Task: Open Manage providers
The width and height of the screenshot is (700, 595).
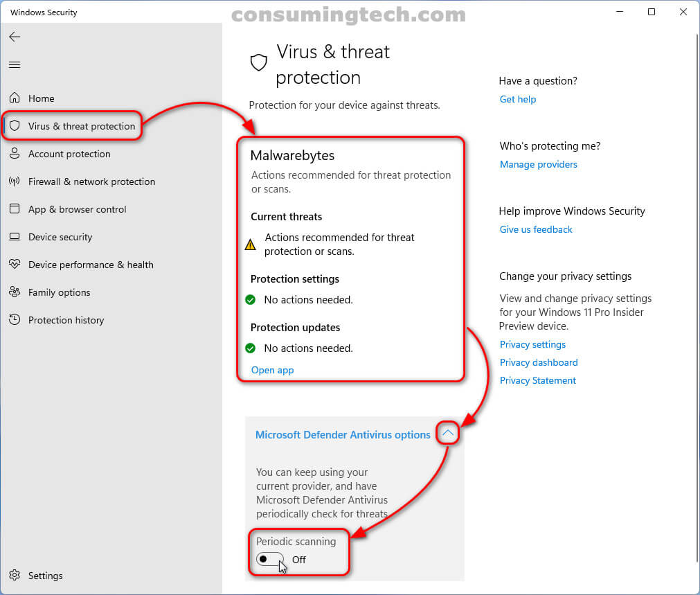Action: coord(538,164)
